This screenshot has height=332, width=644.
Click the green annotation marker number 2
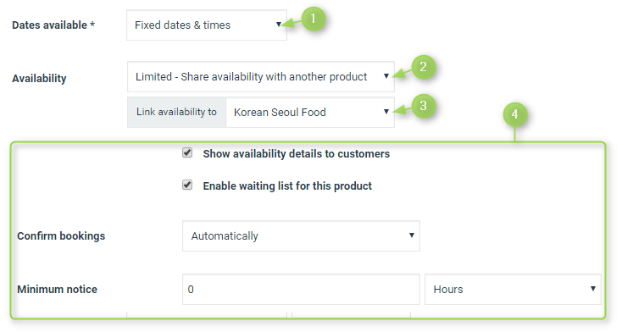coord(423,67)
